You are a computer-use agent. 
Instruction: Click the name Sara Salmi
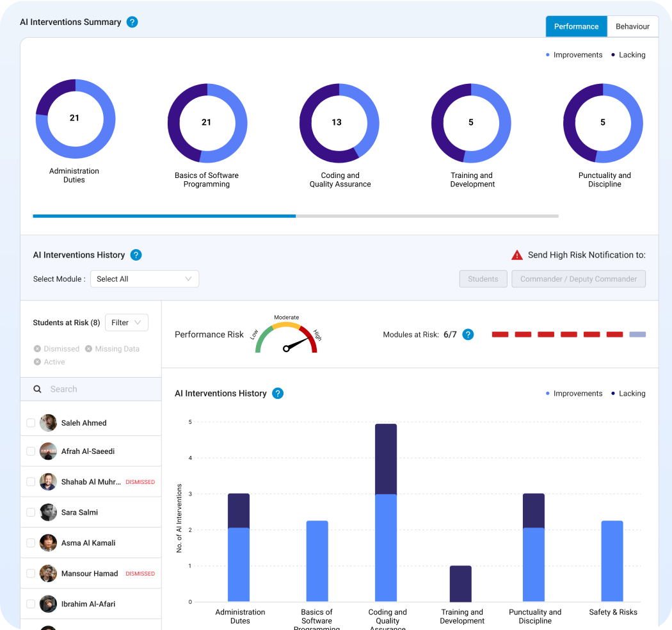click(x=80, y=512)
